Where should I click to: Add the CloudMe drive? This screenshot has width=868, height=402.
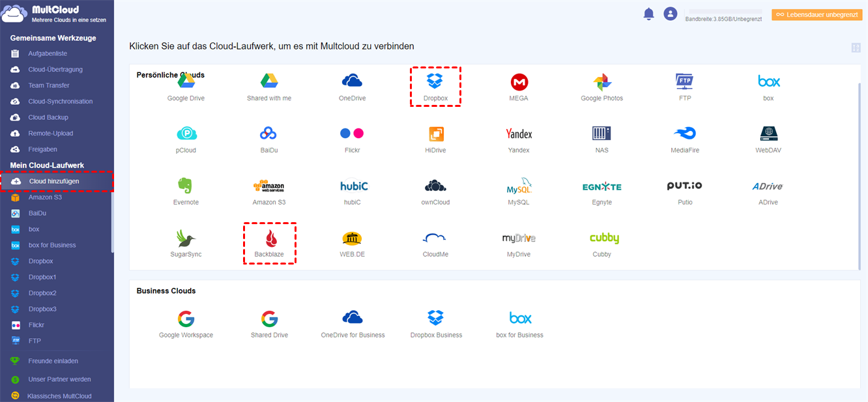(435, 244)
